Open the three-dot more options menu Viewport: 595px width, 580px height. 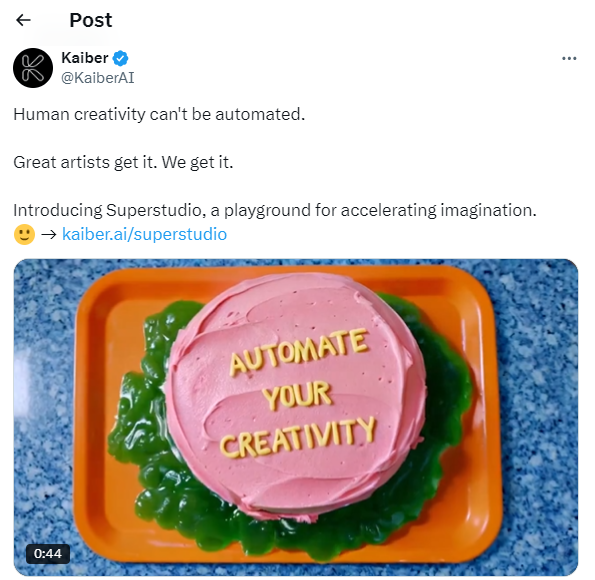[569, 58]
